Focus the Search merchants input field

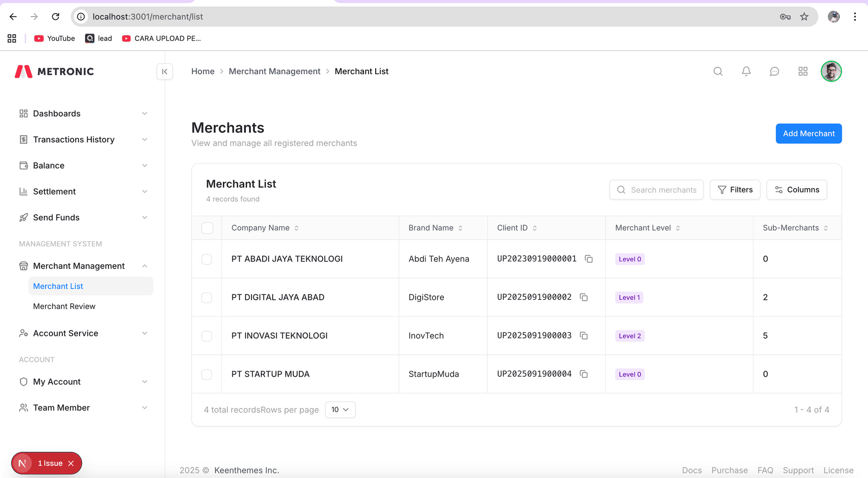coord(663,190)
